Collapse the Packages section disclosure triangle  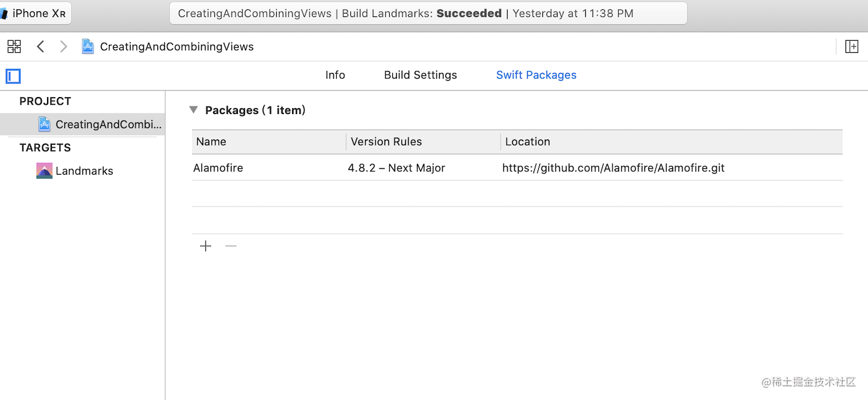pyautogui.click(x=193, y=110)
